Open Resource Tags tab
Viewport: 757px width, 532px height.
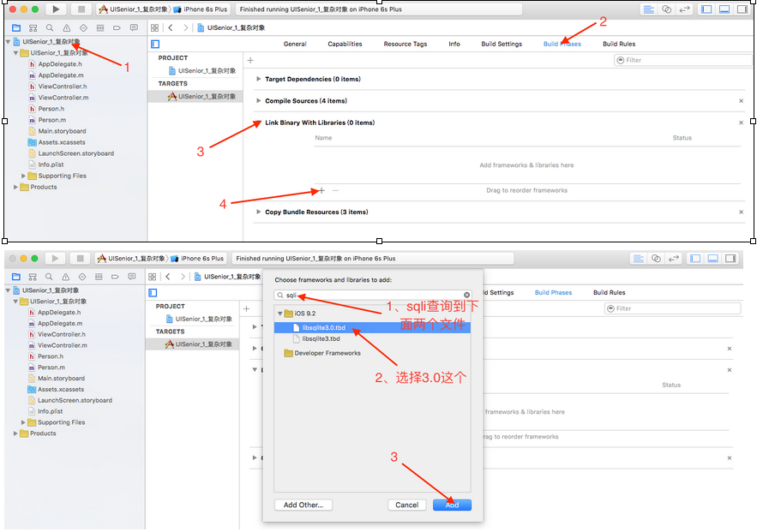(x=405, y=44)
